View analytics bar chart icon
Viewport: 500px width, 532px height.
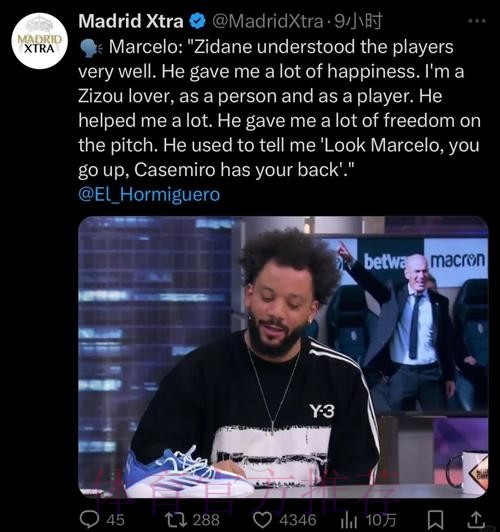(x=349, y=520)
